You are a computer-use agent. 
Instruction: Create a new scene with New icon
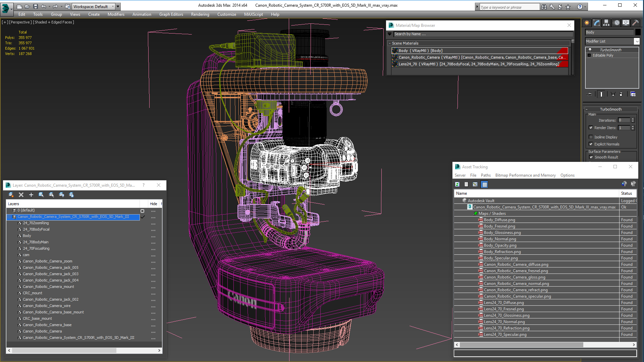pos(19,6)
